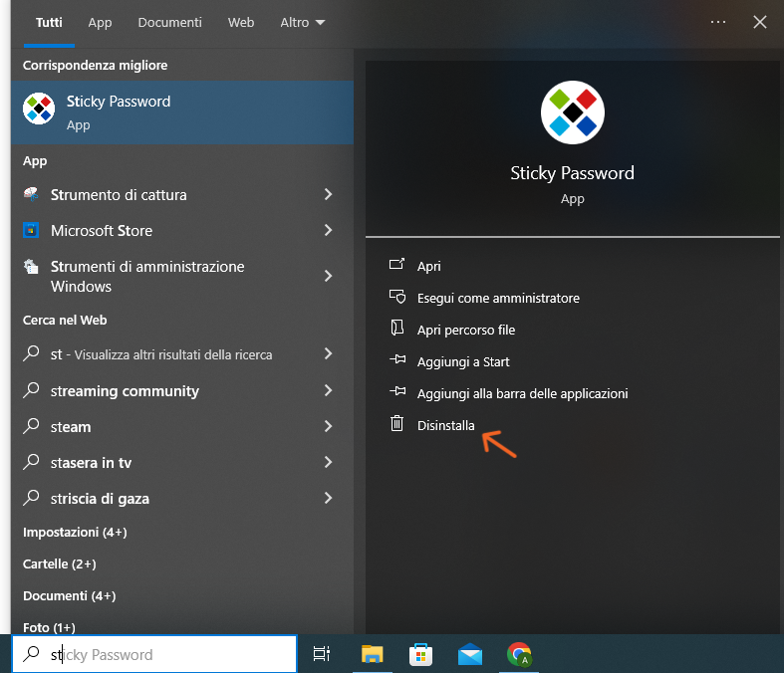Click the trash icon next to Disinstalla
The width and height of the screenshot is (784, 673).
pyautogui.click(x=397, y=424)
